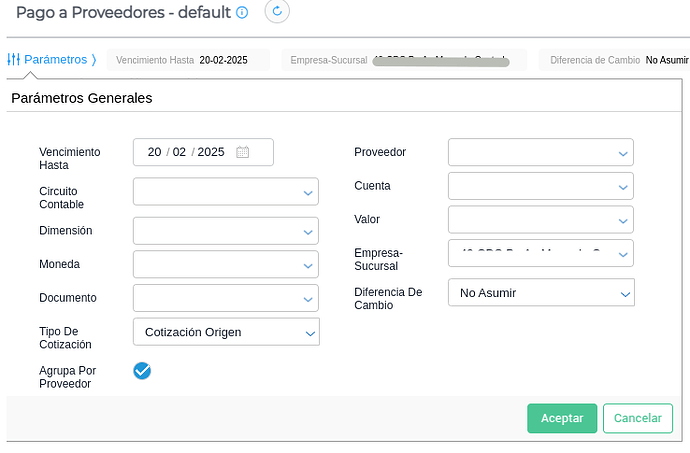Open Tipo De Cotización dropdown

[225, 332]
